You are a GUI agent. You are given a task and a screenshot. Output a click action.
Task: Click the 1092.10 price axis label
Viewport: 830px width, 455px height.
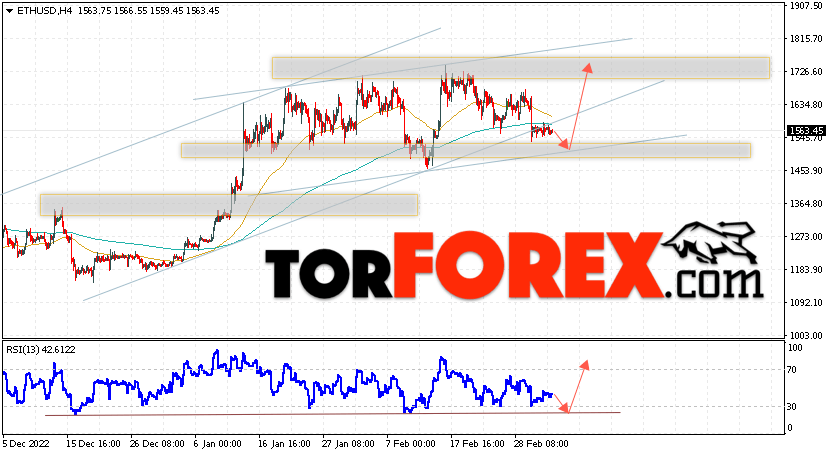806,303
